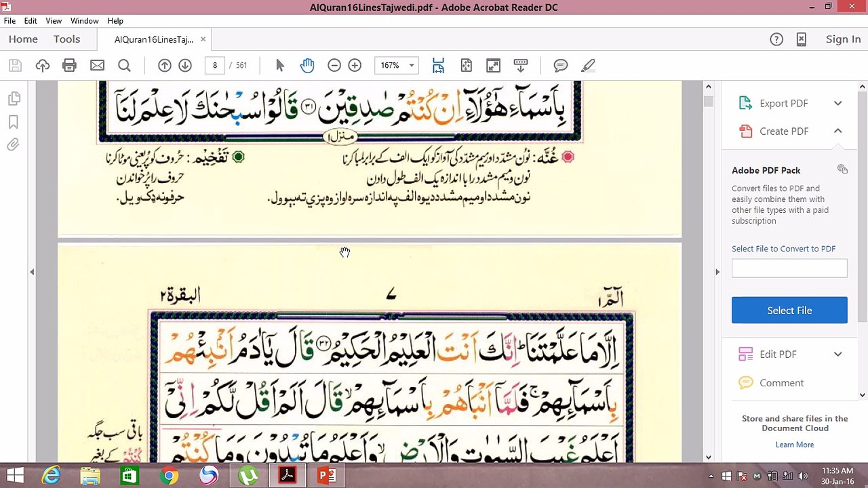Expand the Export PDF section
Viewport: 868px width, 488px height.
click(838, 103)
